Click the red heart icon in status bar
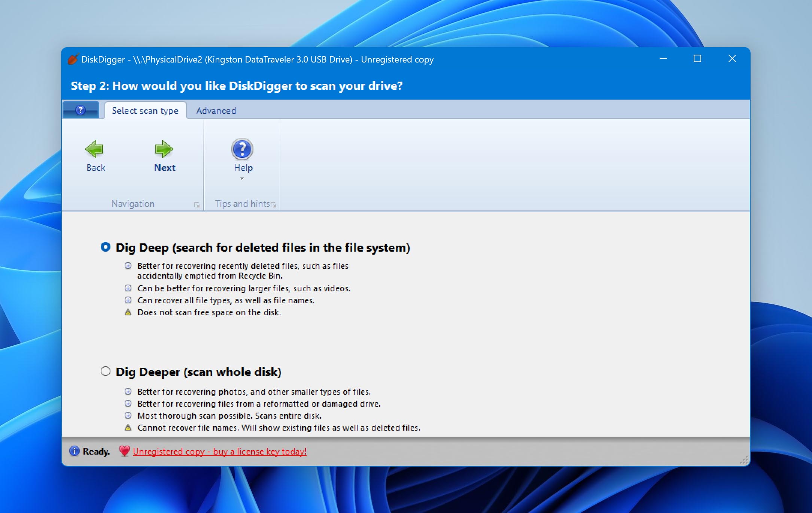812x513 pixels. (x=124, y=451)
